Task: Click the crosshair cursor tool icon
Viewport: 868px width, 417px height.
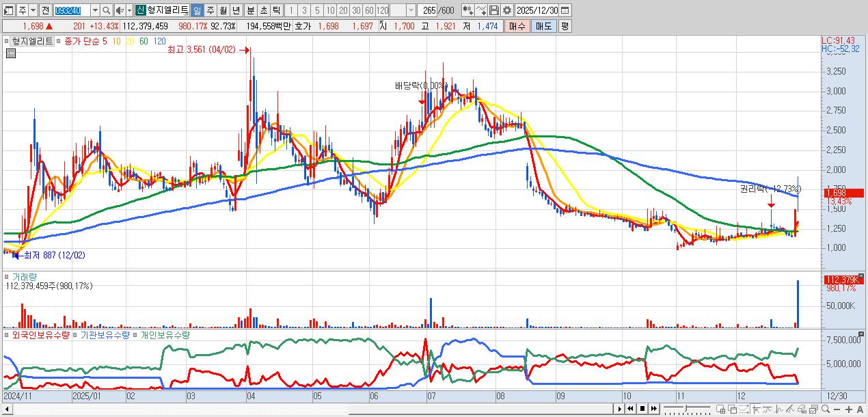Action: point(756,409)
